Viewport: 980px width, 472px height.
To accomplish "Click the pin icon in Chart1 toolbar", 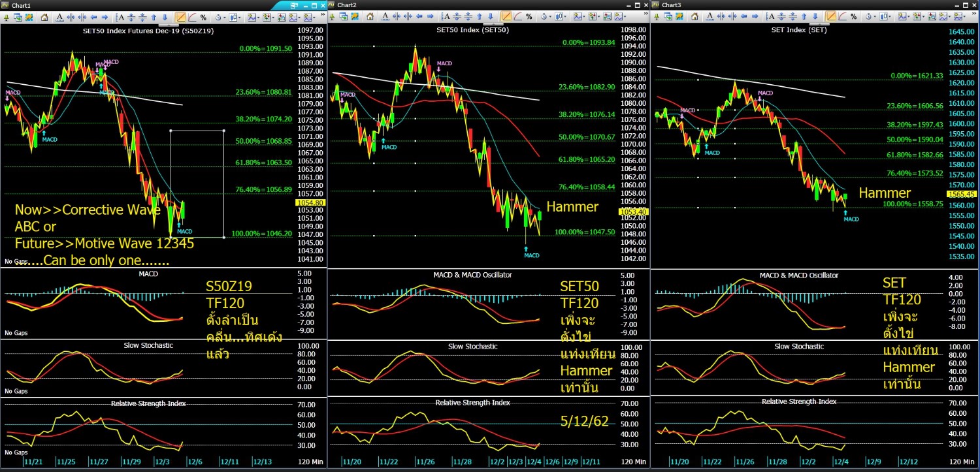I will pos(8,17).
